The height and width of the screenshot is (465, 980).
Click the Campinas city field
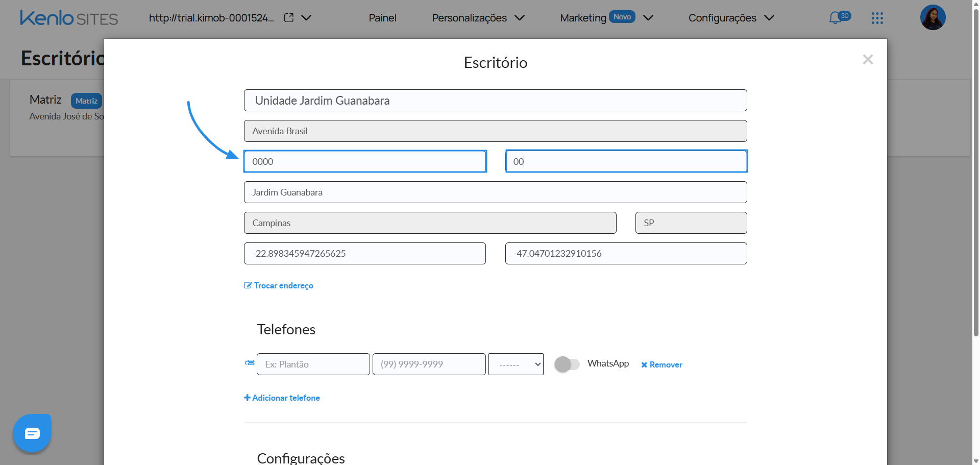430,223
